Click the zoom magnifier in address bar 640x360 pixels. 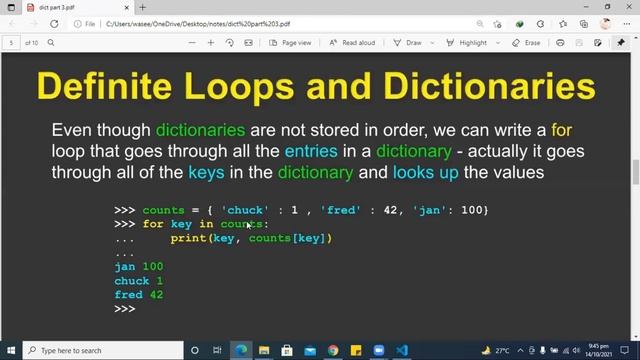(x=480, y=24)
